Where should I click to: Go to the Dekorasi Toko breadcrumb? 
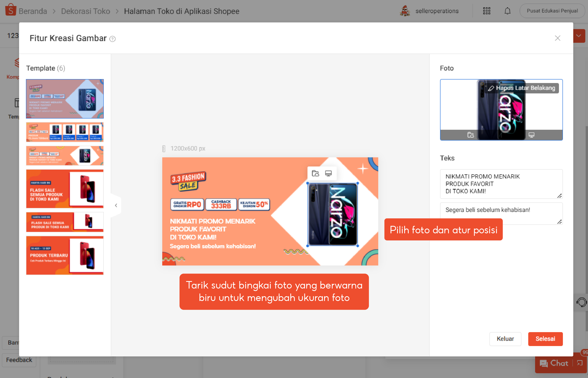85,11
